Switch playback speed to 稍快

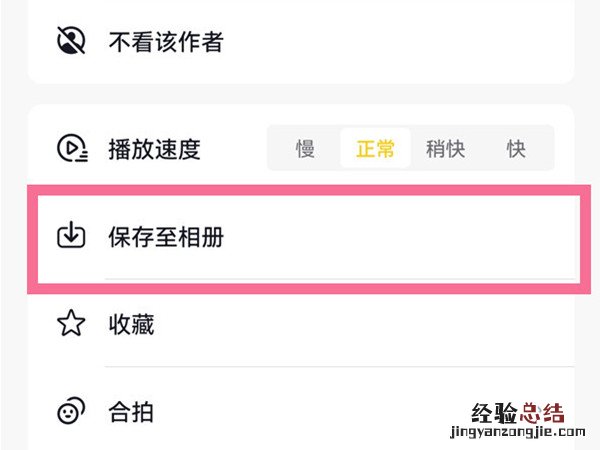pos(445,149)
